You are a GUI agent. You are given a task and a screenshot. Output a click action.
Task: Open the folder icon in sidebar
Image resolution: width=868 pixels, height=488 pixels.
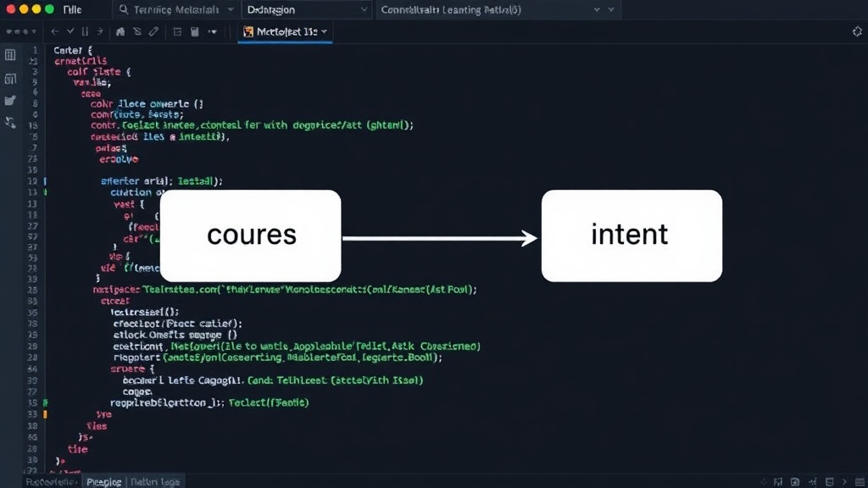pyautogui.click(x=10, y=100)
